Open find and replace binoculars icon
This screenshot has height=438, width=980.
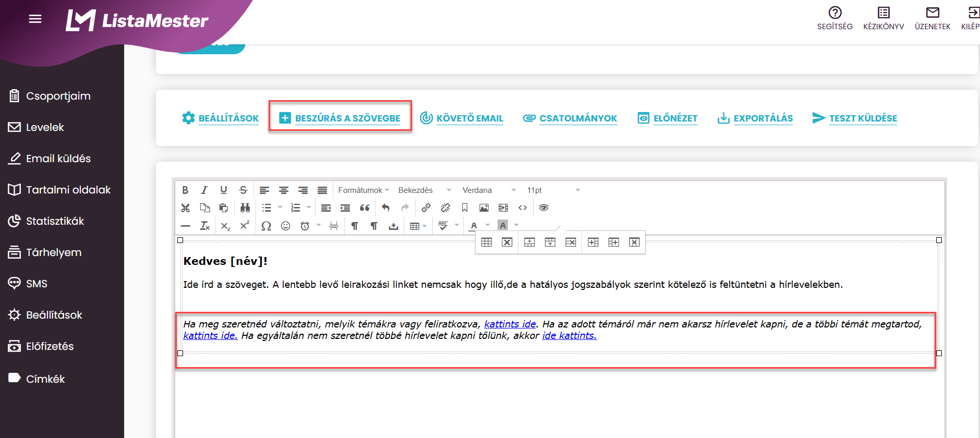coord(245,208)
